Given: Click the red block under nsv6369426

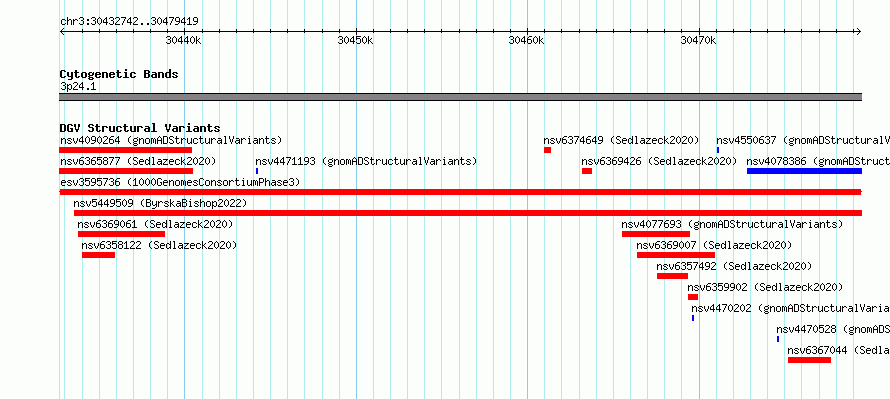Looking at the screenshot, I should [x=587, y=171].
